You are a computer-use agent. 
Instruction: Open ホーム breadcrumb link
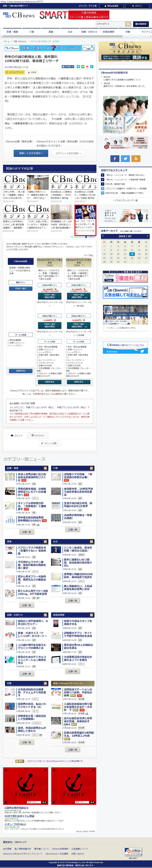[7, 41]
